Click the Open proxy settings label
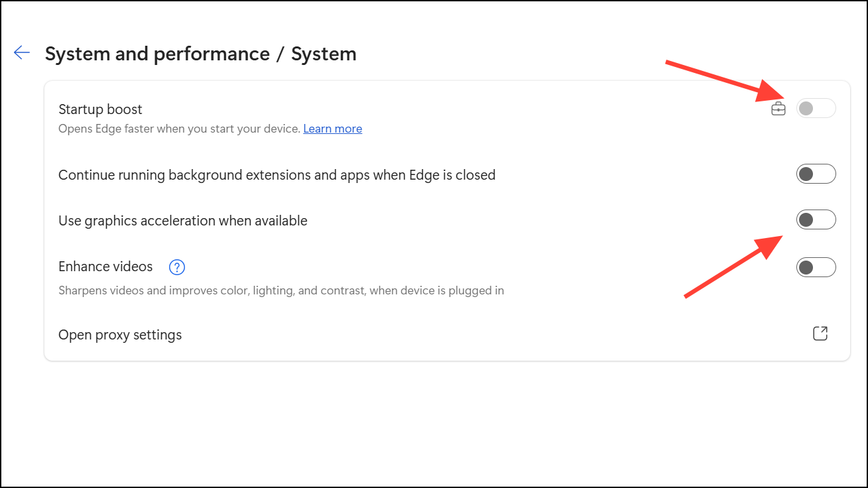868x488 pixels. 120,335
